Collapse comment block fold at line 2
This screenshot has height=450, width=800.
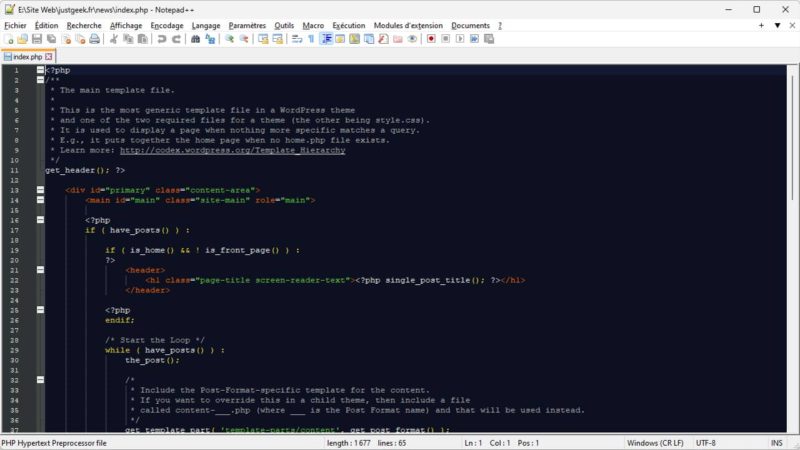(x=40, y=80)
